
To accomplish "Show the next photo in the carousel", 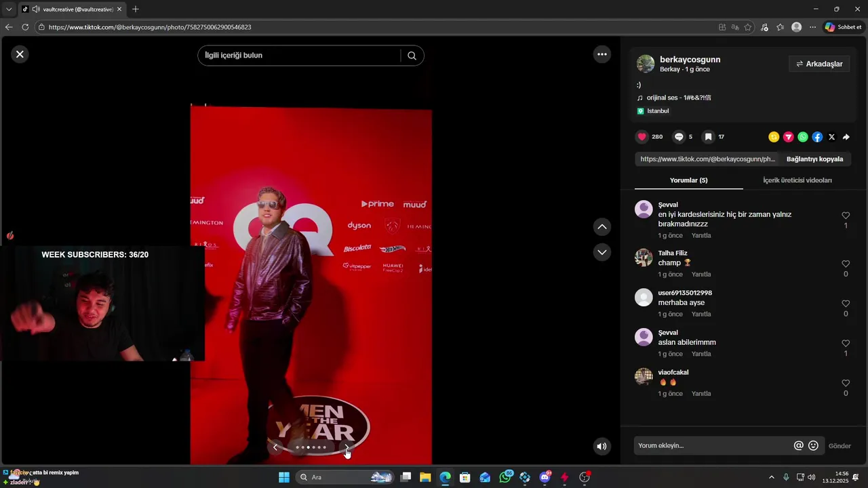I will coord(347,447).
